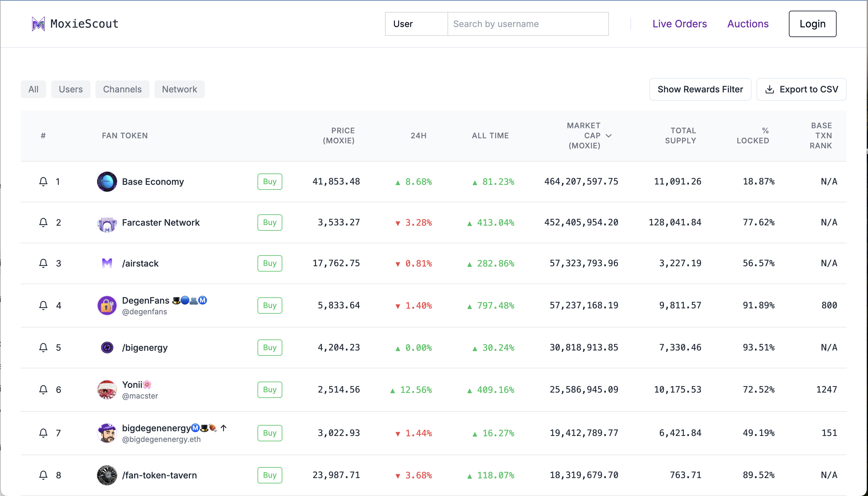Image resolution: width=868 pixels, height=496 pixels.
Task: Click market cap 464,207,597.75
Action: point(581,182)
